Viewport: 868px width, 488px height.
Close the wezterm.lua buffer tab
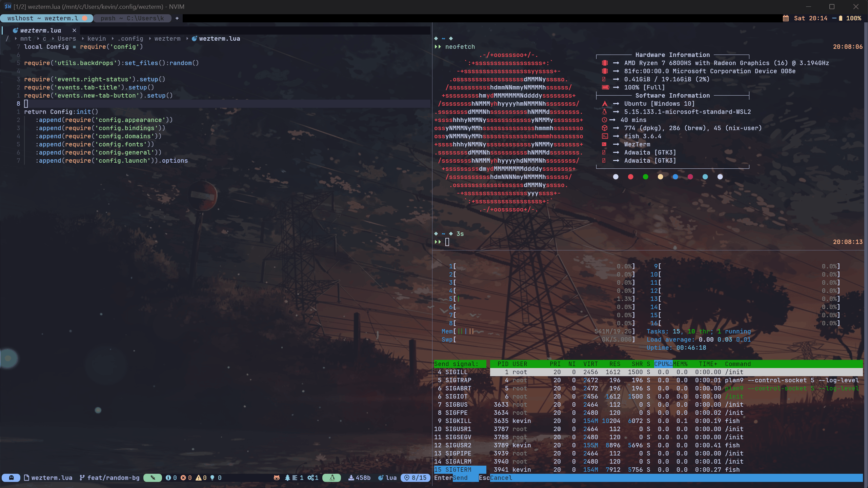click(x=74, y=30)
